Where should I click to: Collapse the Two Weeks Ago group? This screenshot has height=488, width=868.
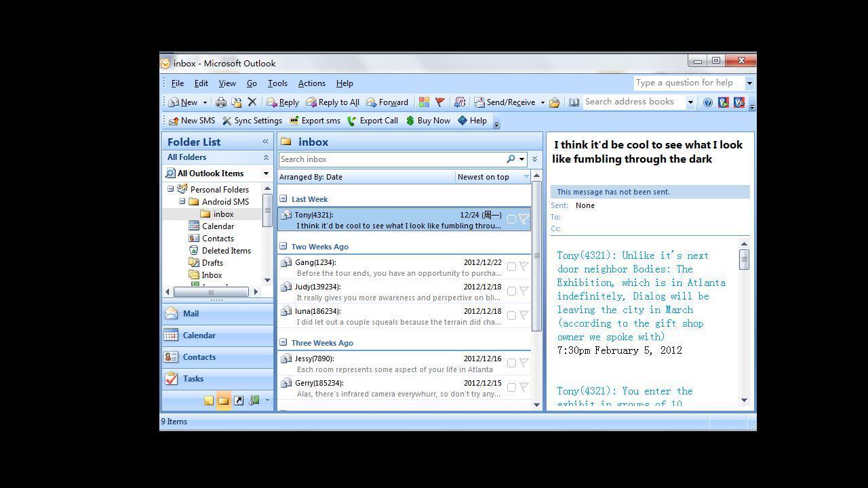283,247
